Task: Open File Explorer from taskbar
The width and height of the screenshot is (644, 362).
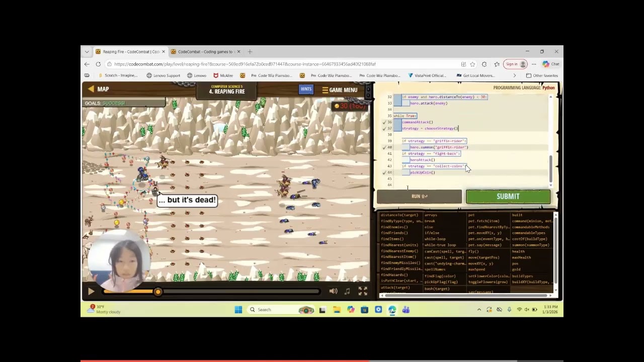Action: pyautogui.click(x=337, y=310)
